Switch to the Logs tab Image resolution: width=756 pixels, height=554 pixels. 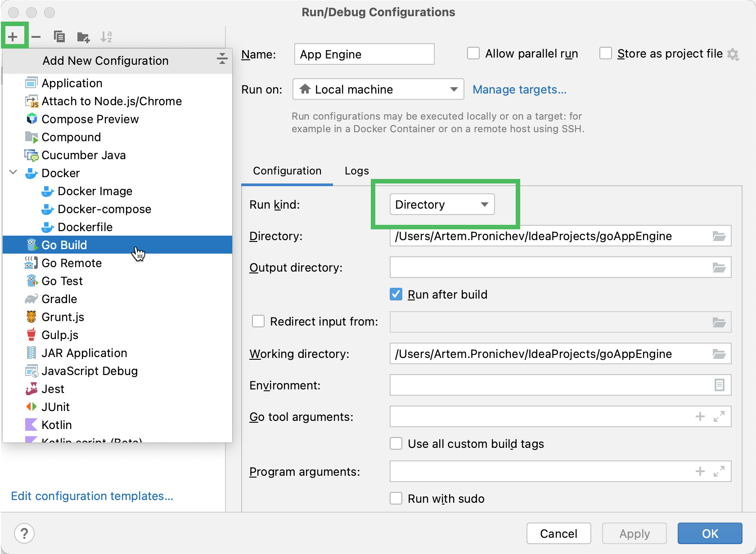356,171
